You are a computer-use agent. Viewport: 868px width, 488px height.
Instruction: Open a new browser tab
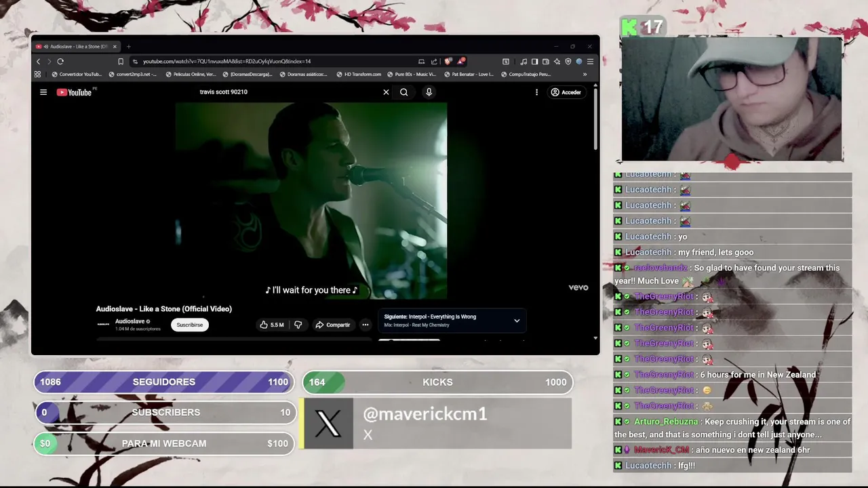pos(128,47)
